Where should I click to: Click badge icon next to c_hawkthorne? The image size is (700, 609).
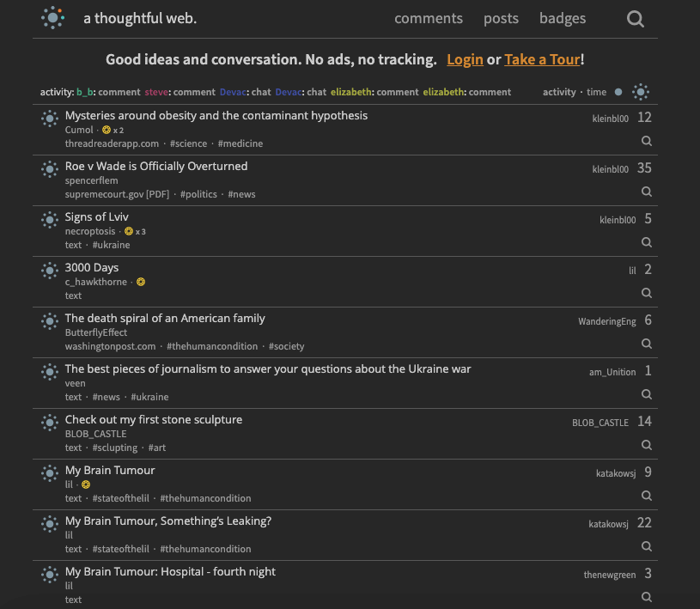point(141,282)
